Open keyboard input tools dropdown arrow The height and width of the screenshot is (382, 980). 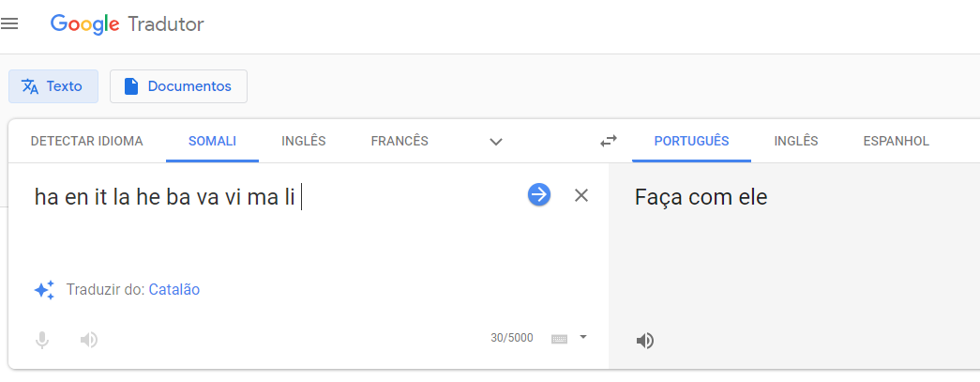[583, 337]
